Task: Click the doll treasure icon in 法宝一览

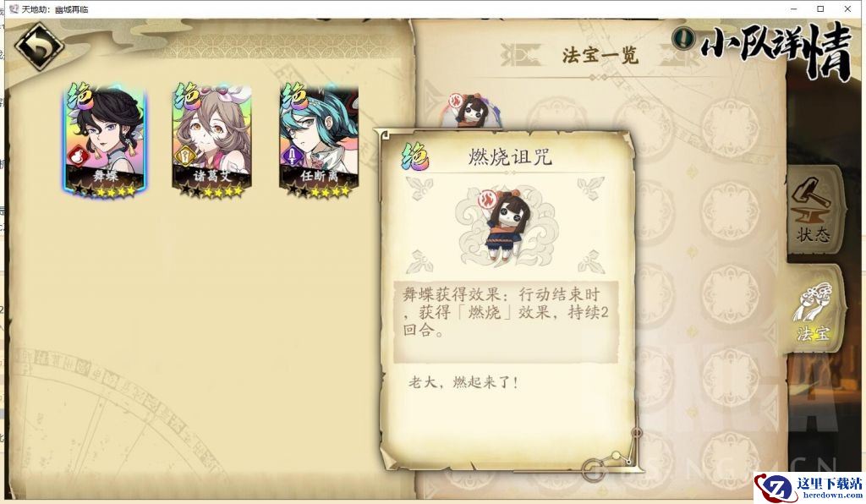Action: (x=471, y=111)
